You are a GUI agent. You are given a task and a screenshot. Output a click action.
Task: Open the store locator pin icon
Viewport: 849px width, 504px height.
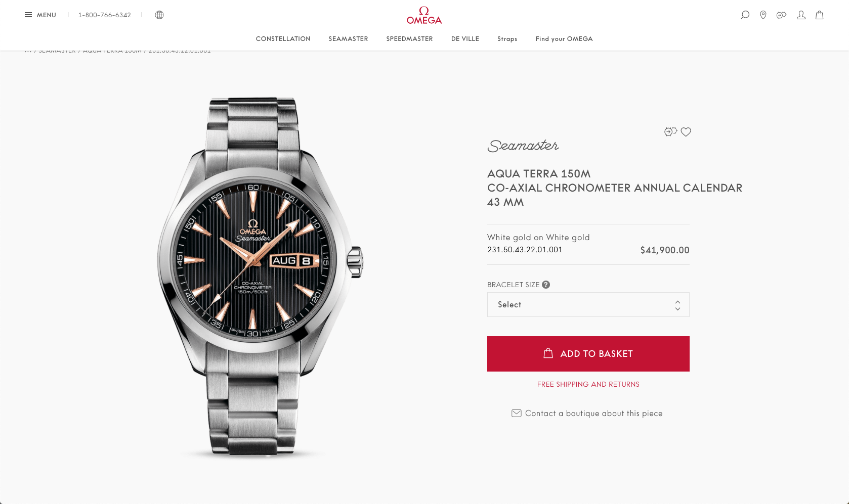[763, 15]
